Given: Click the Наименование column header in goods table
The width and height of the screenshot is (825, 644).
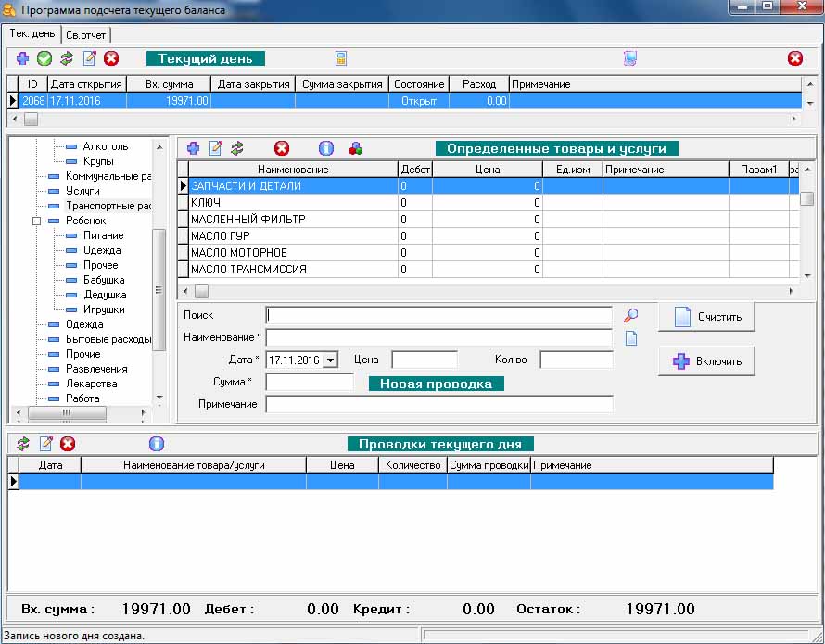Looking at the screenshot, I should [293, 170].
